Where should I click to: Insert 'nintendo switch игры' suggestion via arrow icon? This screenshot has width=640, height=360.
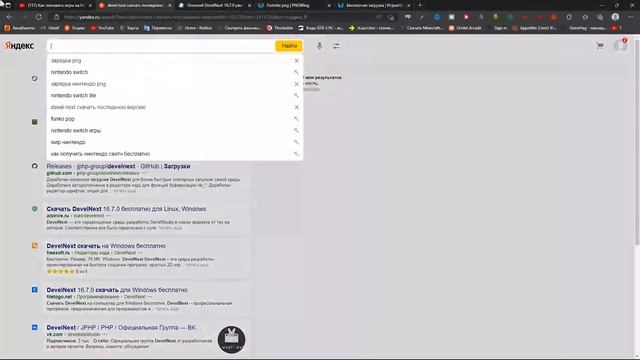[296, 131]
